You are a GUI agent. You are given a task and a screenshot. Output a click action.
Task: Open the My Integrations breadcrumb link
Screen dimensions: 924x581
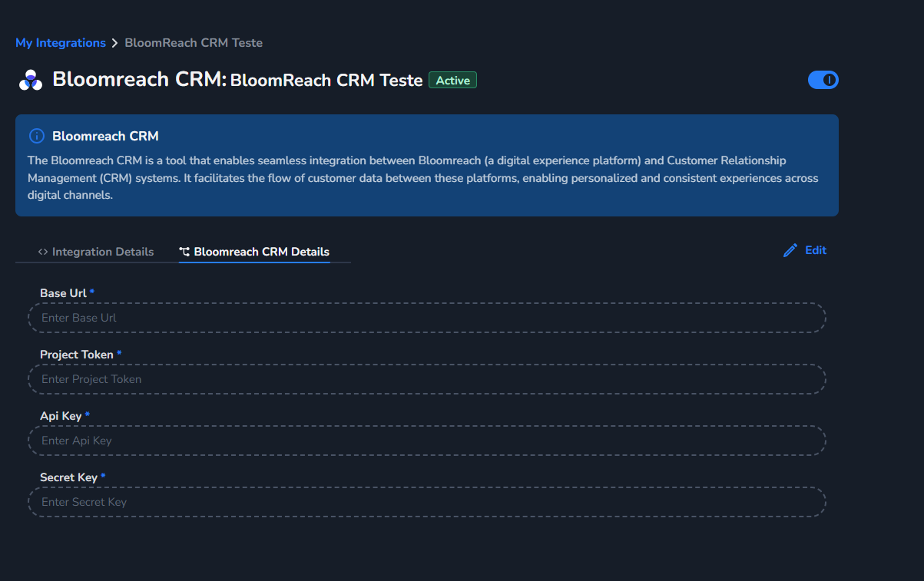click(61, 43)
